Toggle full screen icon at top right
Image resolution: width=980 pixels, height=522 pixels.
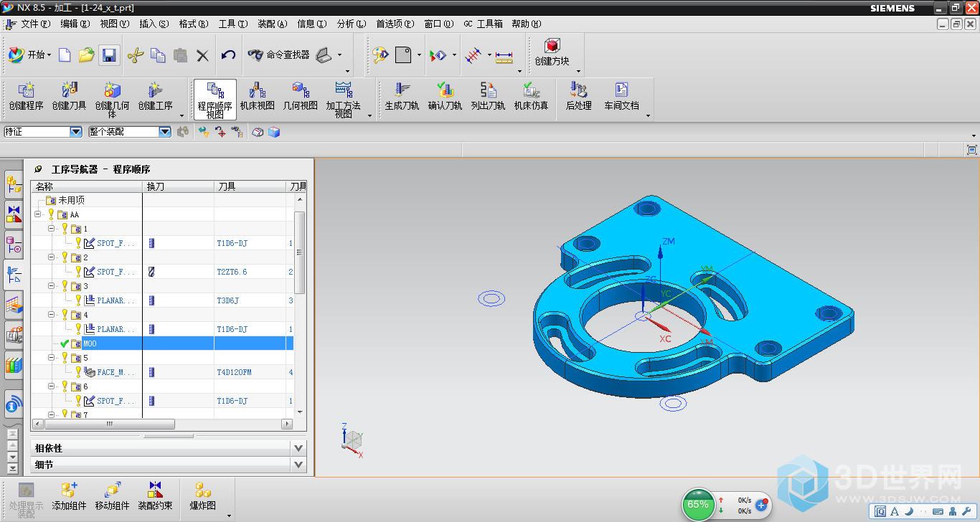click(x=971, y=150)
